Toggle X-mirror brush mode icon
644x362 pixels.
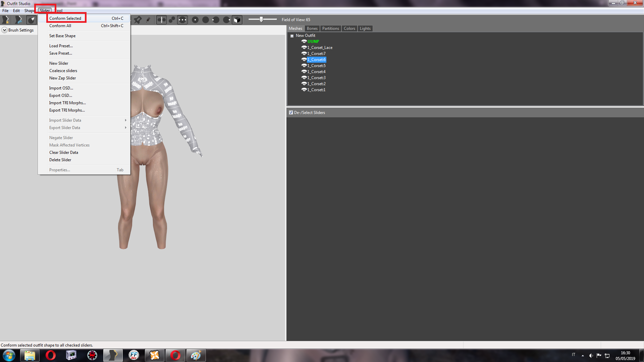tap(161, 20)
